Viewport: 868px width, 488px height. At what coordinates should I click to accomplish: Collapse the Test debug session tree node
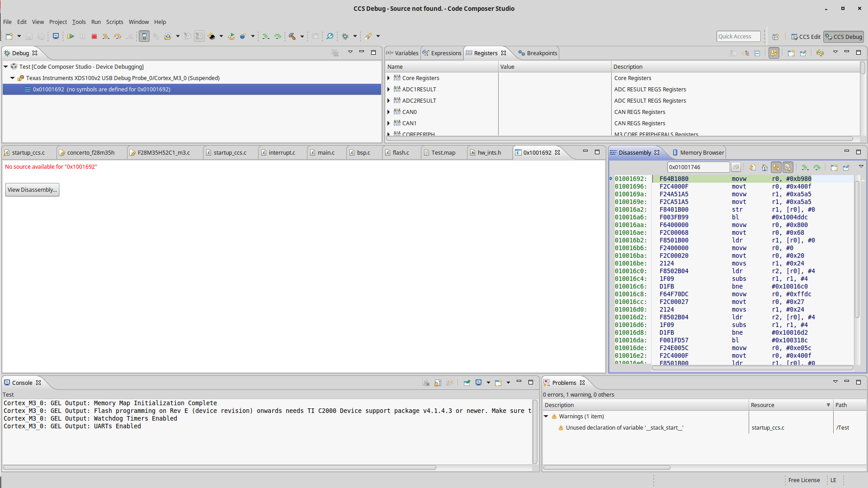click(6, 66)
